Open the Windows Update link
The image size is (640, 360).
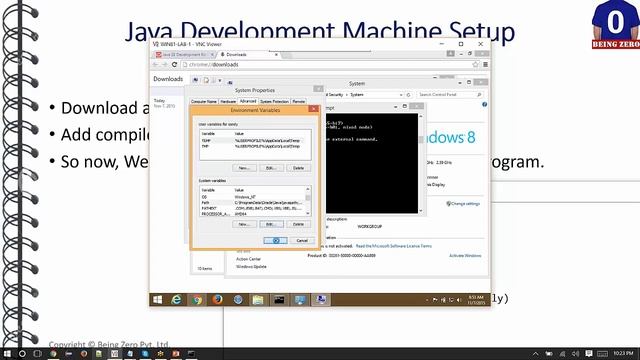tap(251, 267)
